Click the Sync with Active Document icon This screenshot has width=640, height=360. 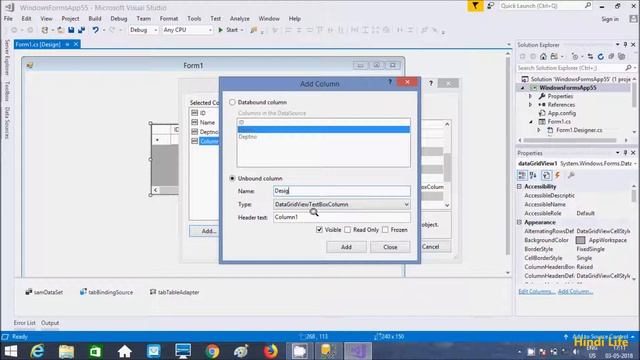pyautogui.click(x=590, y=56)
